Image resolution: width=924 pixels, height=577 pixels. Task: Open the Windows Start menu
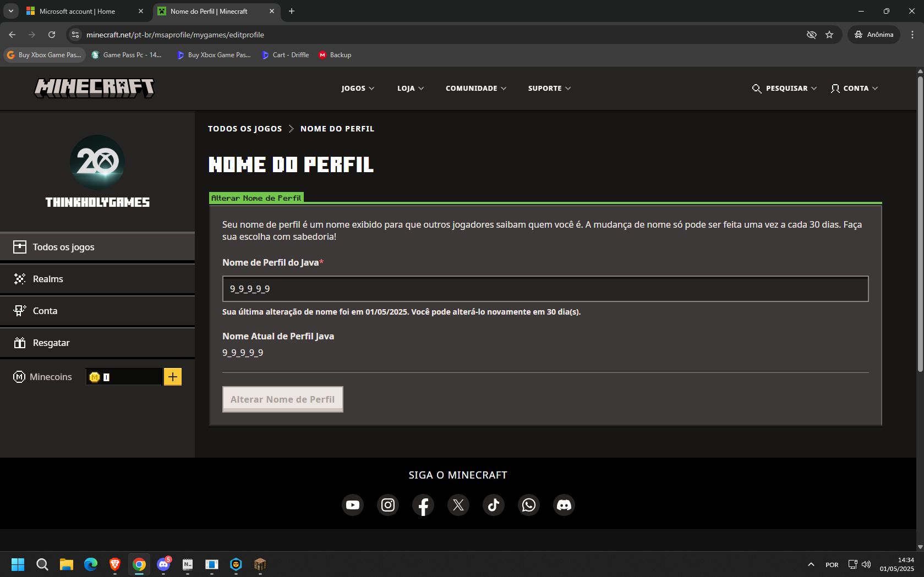tap(18, 564)
